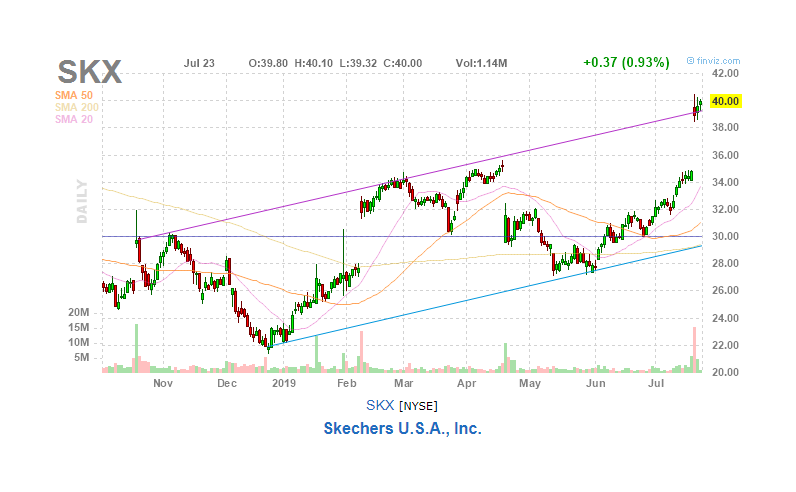Click the Jun month label
The image size is (796, 492).
pyautogui.click(x=595, y=383)
